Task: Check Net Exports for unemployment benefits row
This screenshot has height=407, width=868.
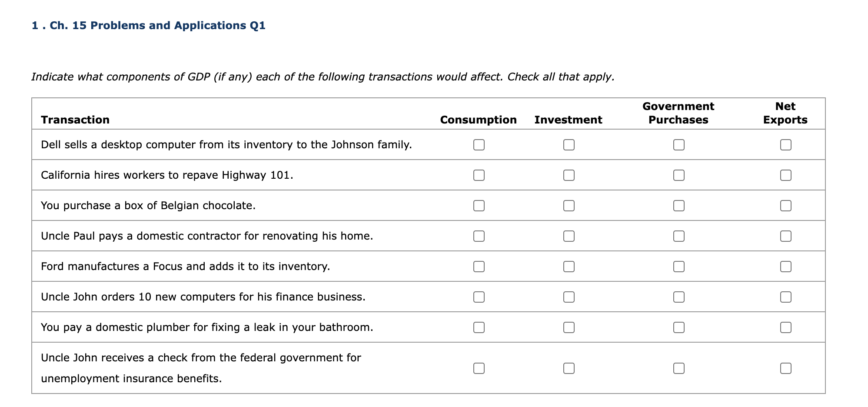Action: tap(785, 368)
